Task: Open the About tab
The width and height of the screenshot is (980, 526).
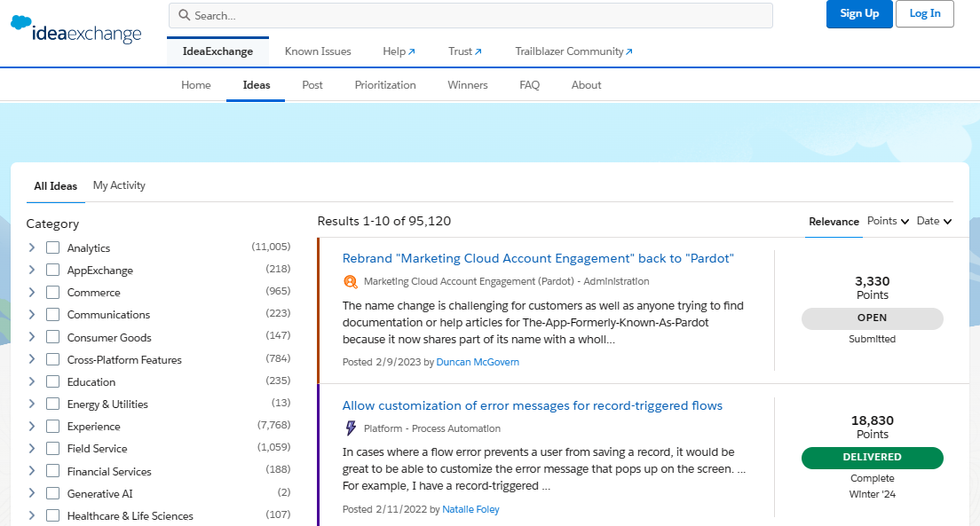Action: tap(586, 85)
